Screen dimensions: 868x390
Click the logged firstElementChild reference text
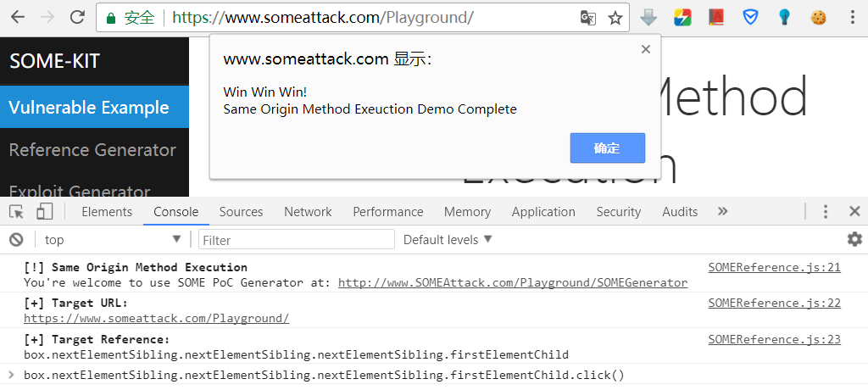pyautogui.click(x=296, y=354)
